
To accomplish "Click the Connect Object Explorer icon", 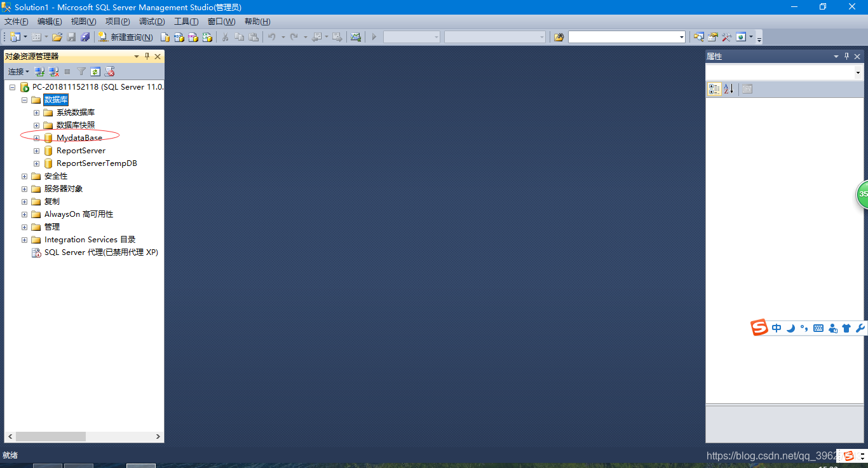I will pyautogui.click(x=39, y=72).
